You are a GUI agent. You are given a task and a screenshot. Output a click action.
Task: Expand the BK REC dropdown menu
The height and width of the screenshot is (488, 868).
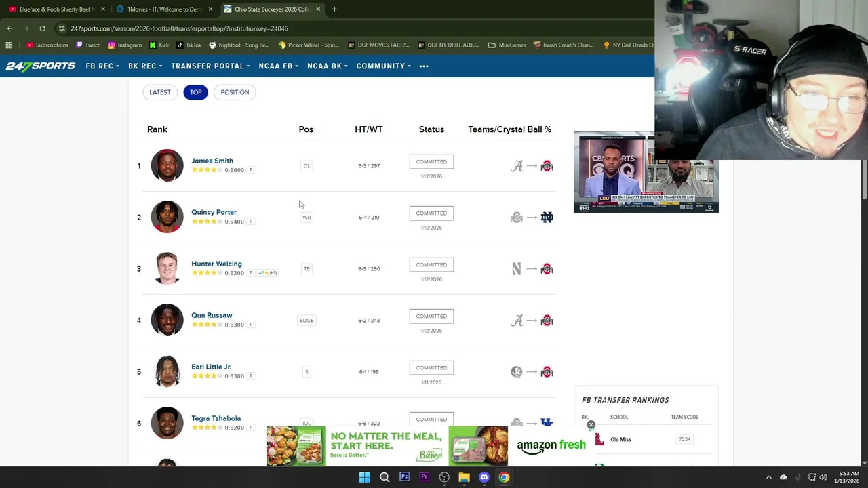point(146,66)
